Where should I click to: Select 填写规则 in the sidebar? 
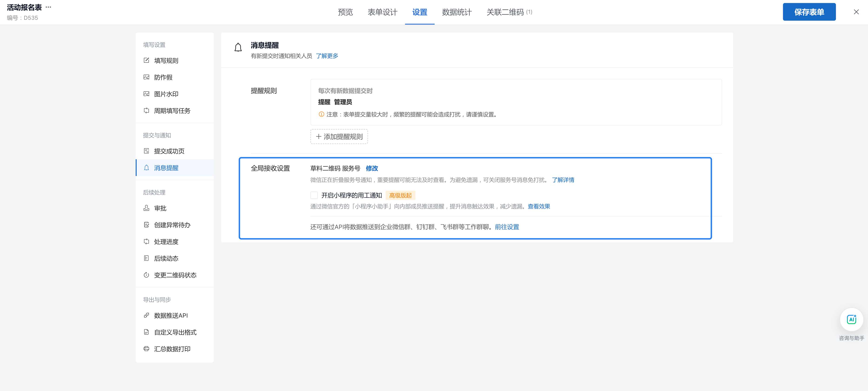tap(174, 61)
